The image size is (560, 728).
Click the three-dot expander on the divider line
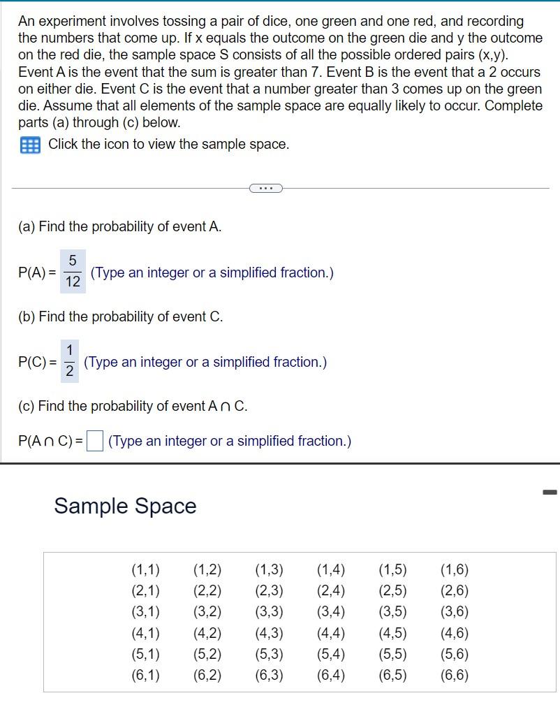(x=265, y=187)
